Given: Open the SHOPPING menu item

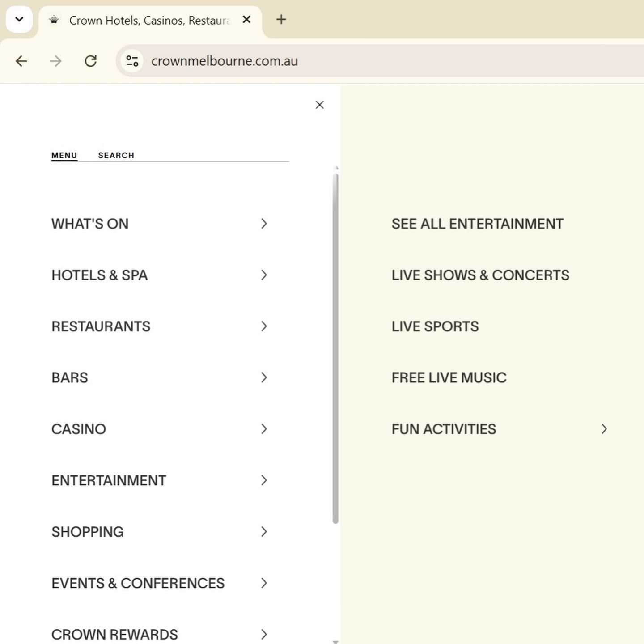Looking at the screenshot, I should point(88,532).
